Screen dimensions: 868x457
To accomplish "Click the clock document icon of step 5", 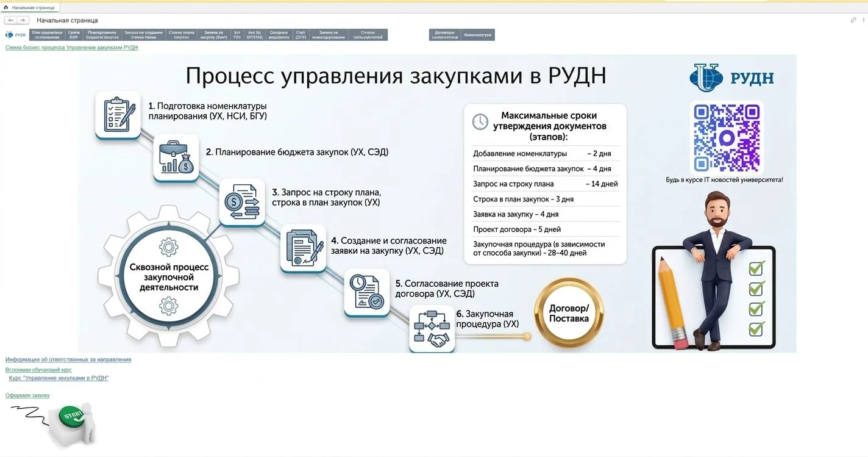I will (x=367, y=292).
